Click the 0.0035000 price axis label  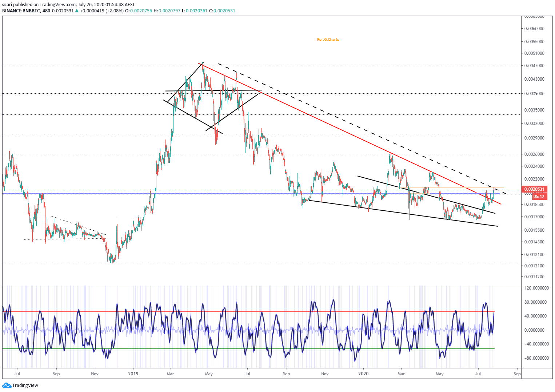click(534, 110)
